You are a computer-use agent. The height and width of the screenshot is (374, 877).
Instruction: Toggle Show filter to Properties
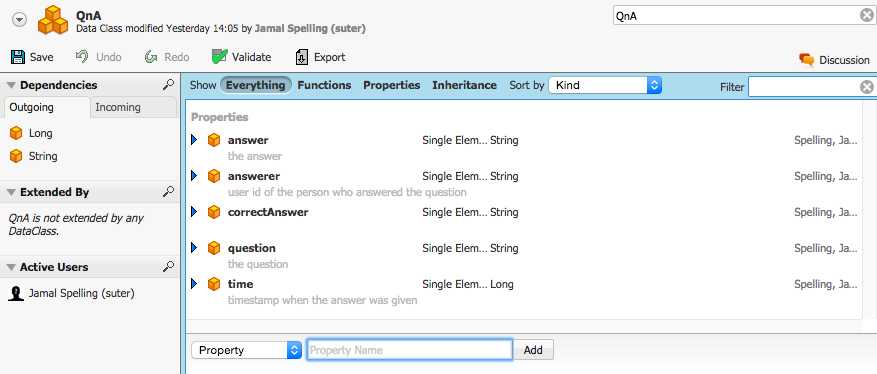pyautogui.click(x=392, y=85)
